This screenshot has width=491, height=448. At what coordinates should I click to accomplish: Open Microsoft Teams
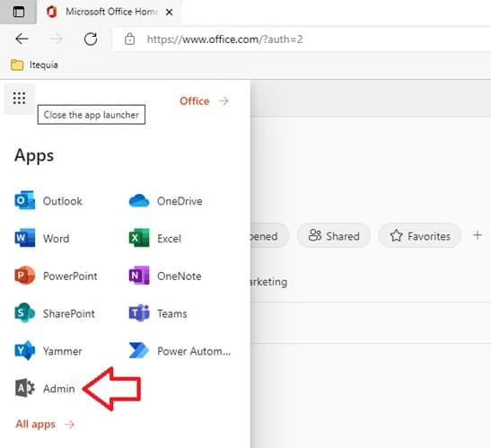pos(158,313)
